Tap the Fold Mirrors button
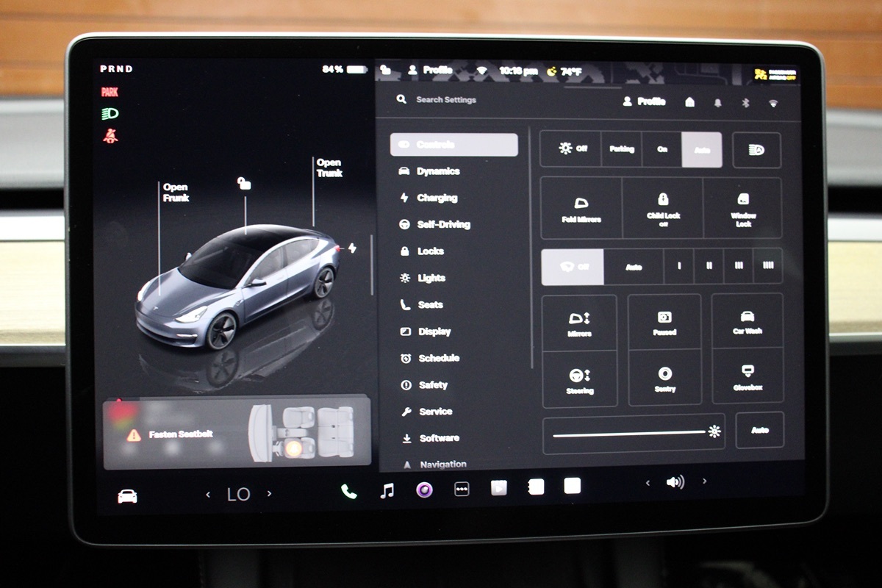882x588 pixels. [x=581, y=208]
